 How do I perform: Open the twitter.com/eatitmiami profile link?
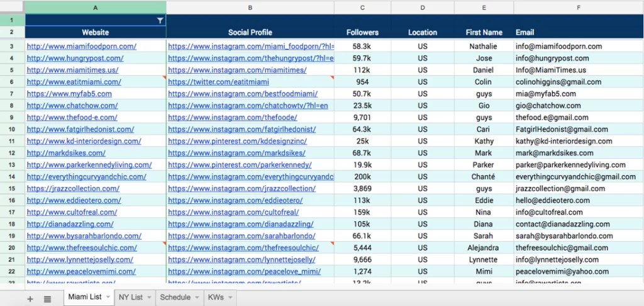point(218,82)
